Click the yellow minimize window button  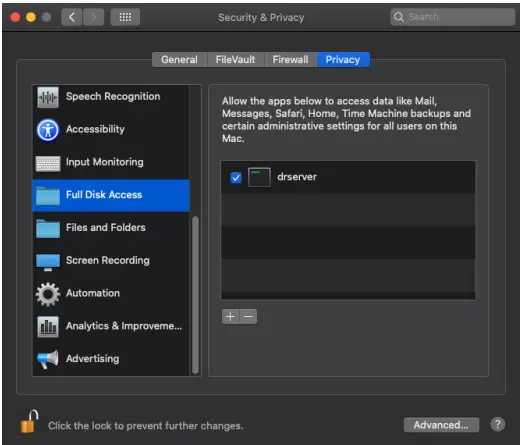pos(31,17)
